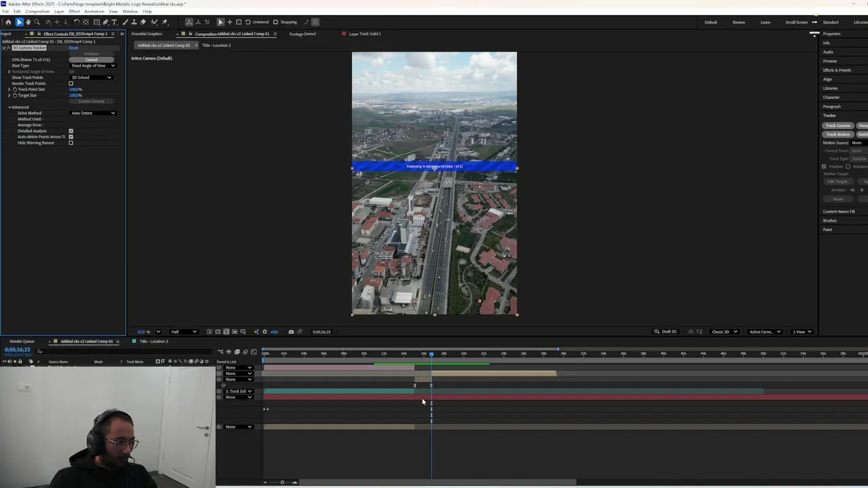Viewport: 868px width, 488px height.
Task: Open the Solve Method dropdown
Action: (94, 113)
